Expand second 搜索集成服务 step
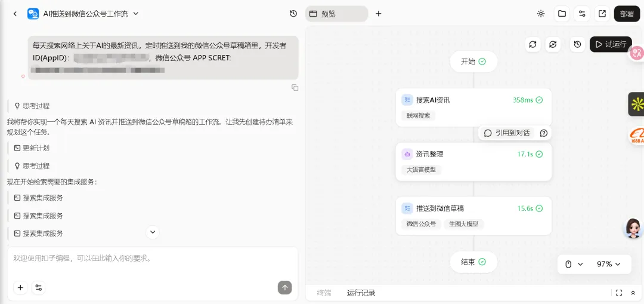This screenshot has height=304, width=644. coord(39,216)
